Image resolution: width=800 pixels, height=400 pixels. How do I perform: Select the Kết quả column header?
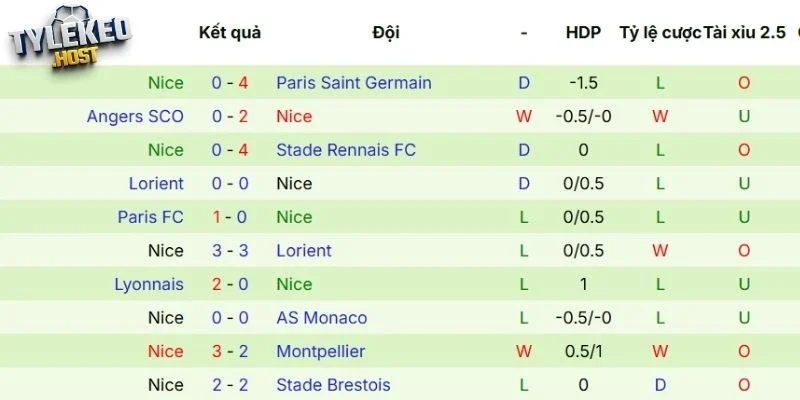tap(230, 32)
